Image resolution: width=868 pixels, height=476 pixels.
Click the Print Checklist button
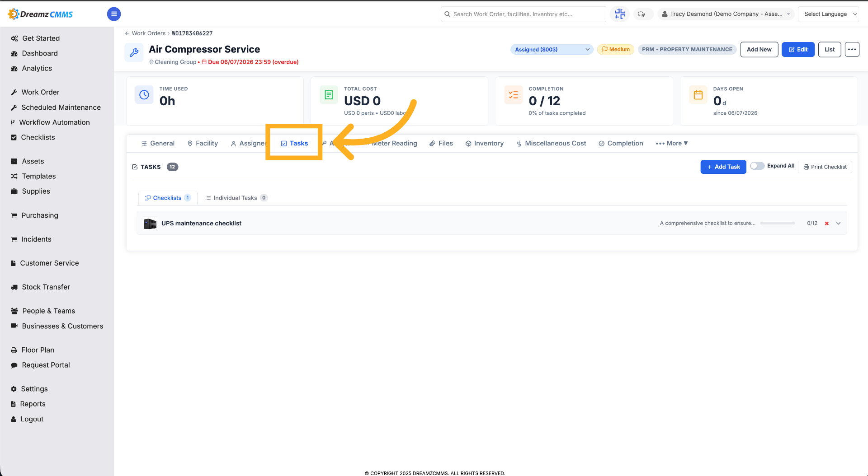tap(825, 167)
